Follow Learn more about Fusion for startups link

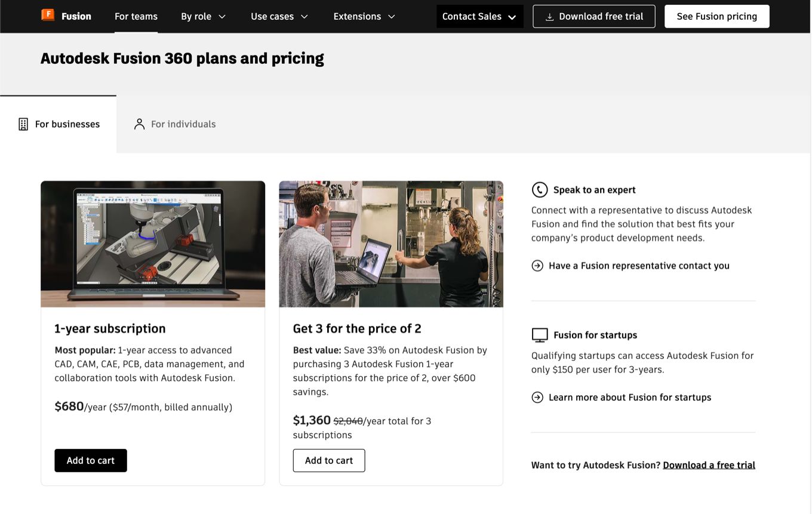[630, 398]
